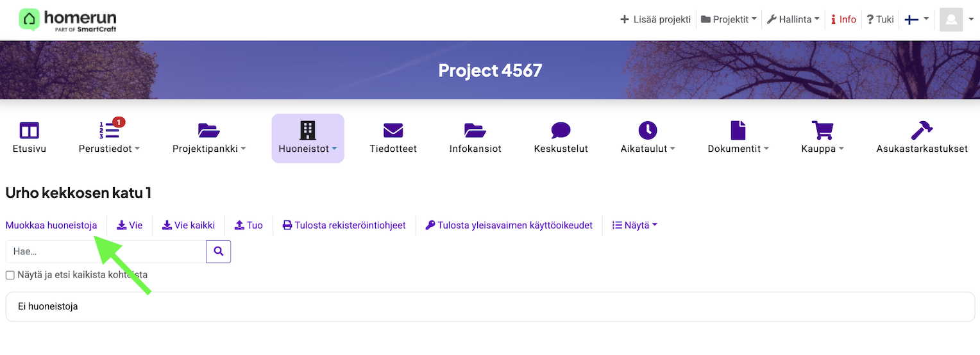
Task: Click the magnifying glass search button
Action: click(218, 252)
